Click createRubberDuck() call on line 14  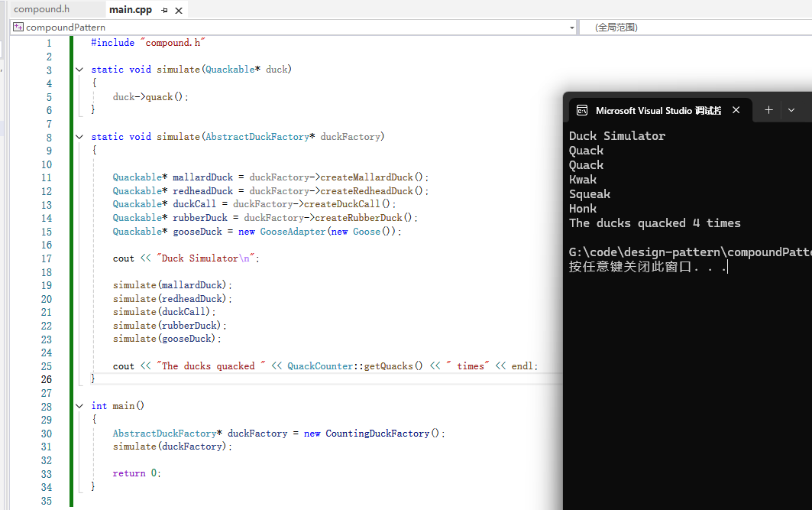tap(364, 218)
